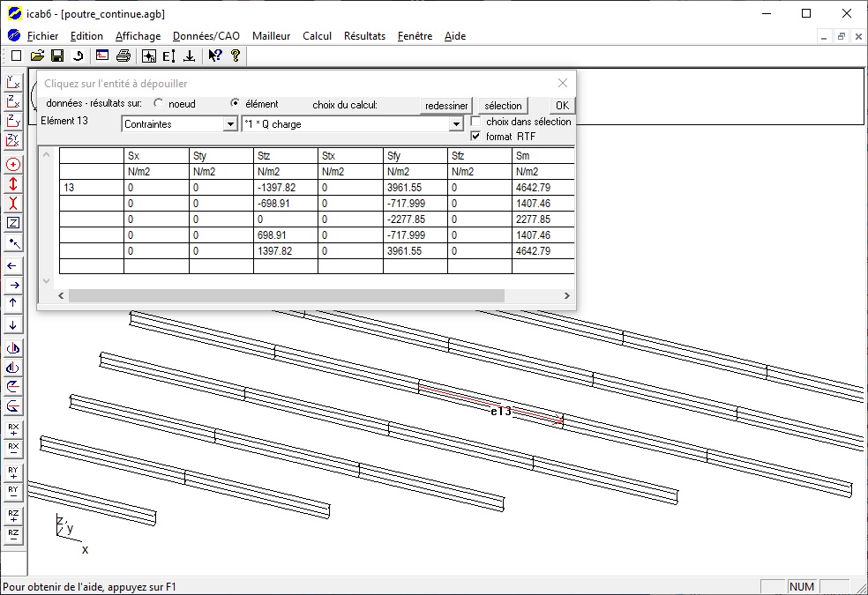868x595 pixels.
Task: Click the Sm column header
Action: pyautogui.click(x=543, y=156)
